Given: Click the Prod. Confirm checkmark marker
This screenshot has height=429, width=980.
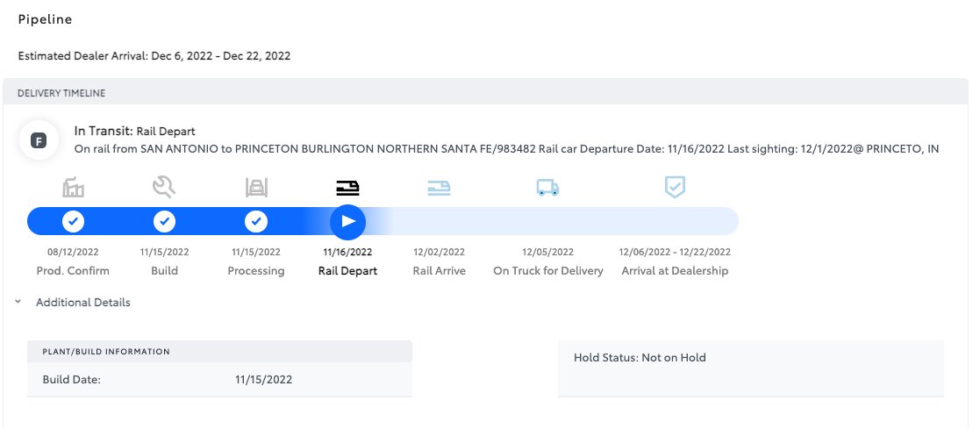Looking at the screenshot, I should pyautogui.click(x=73, y=221).
